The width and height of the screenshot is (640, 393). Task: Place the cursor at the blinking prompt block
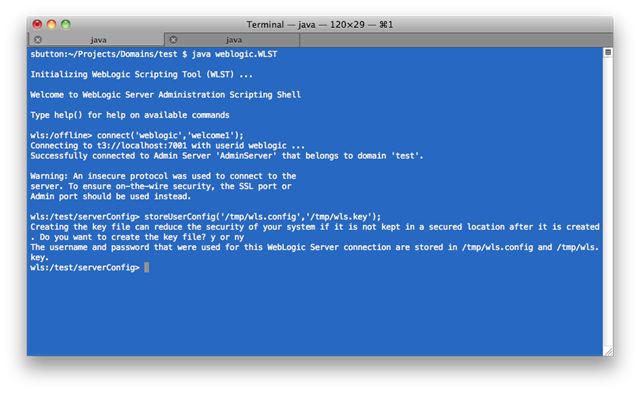pos(147,267)
